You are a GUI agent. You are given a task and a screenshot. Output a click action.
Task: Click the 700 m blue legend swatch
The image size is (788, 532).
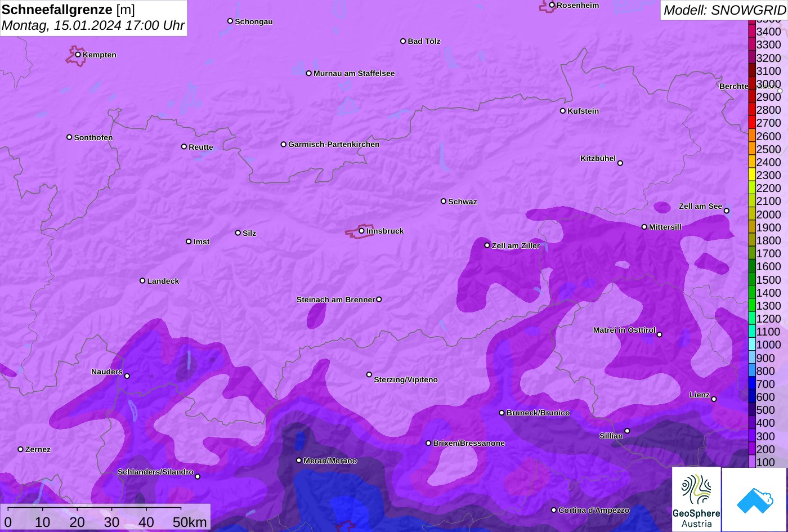click(752, 383)
